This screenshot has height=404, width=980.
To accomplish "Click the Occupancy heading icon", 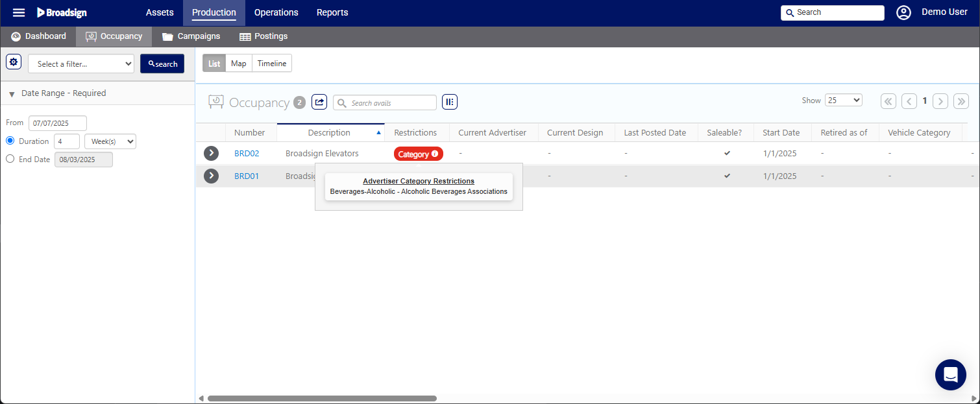I will tap(216, 102).
